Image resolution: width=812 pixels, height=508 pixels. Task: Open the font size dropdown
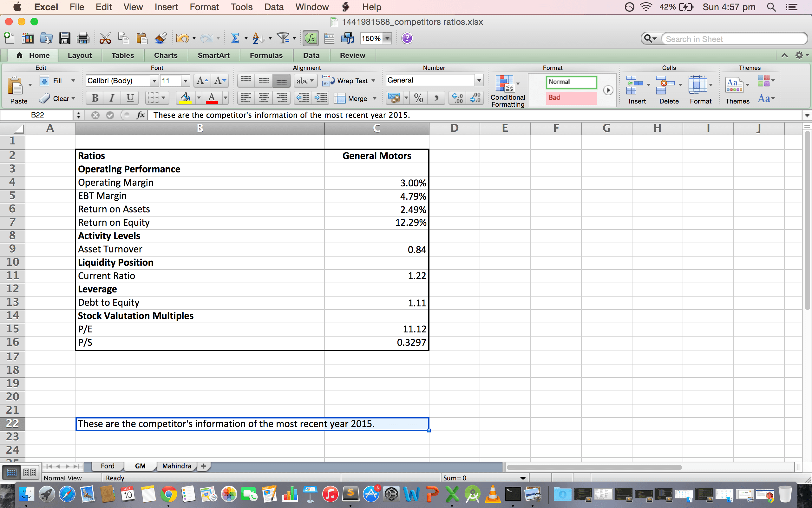coord(185,81)
